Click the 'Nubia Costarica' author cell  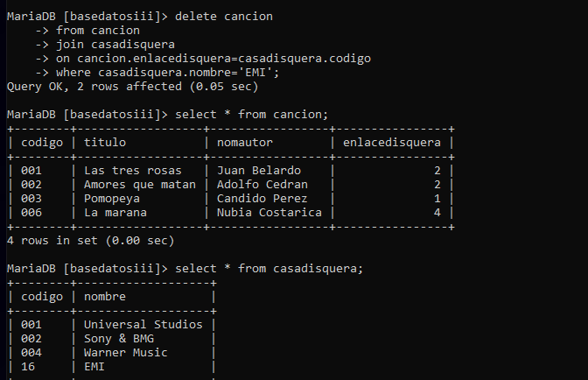coord(264,212)
